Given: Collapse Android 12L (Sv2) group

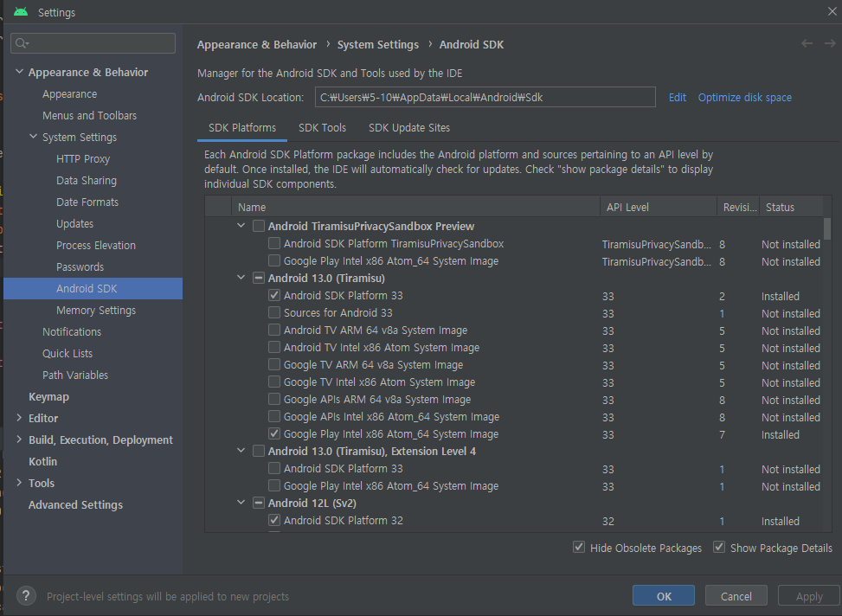Looking at the screenshot, I should click(241, 503).
